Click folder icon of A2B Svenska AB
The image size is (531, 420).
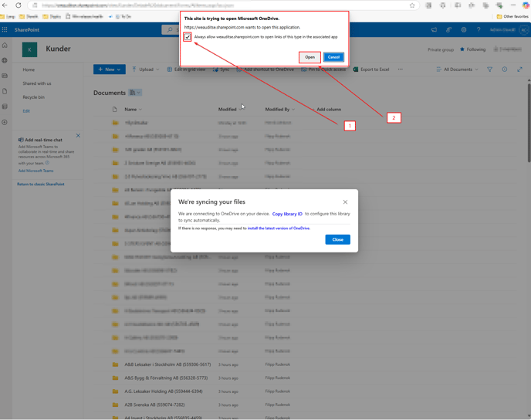(116, 405)
